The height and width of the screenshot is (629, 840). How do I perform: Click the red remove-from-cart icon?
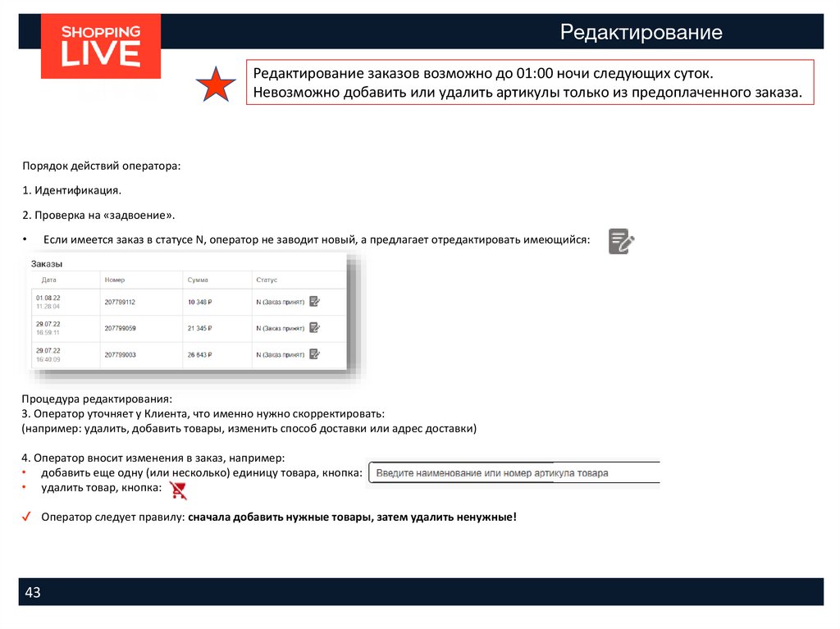tap(178, 490)
